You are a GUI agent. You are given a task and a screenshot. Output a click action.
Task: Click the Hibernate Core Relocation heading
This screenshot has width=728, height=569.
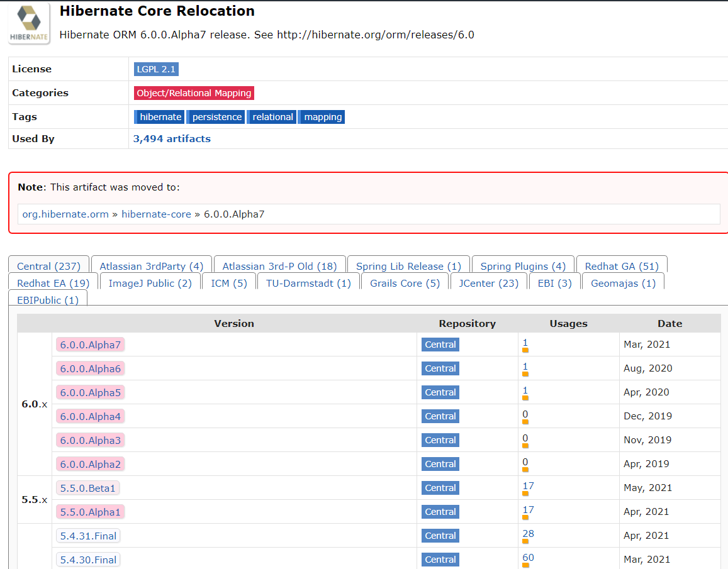coord(157,11)
